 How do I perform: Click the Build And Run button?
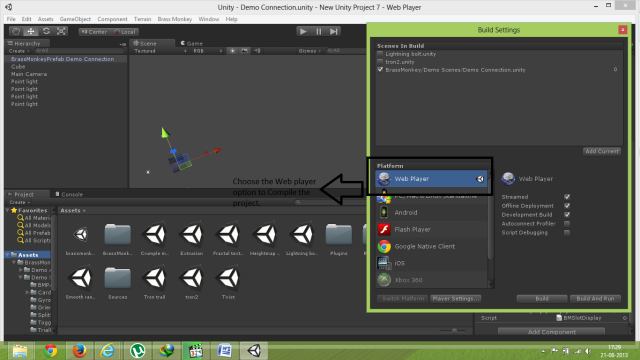(595, 299)
